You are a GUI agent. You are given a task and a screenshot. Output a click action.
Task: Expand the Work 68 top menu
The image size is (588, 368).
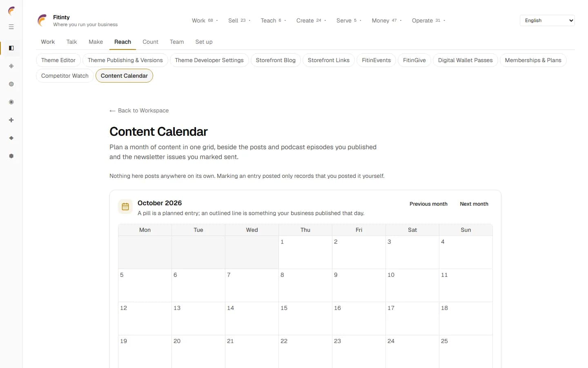click(205, 20)
